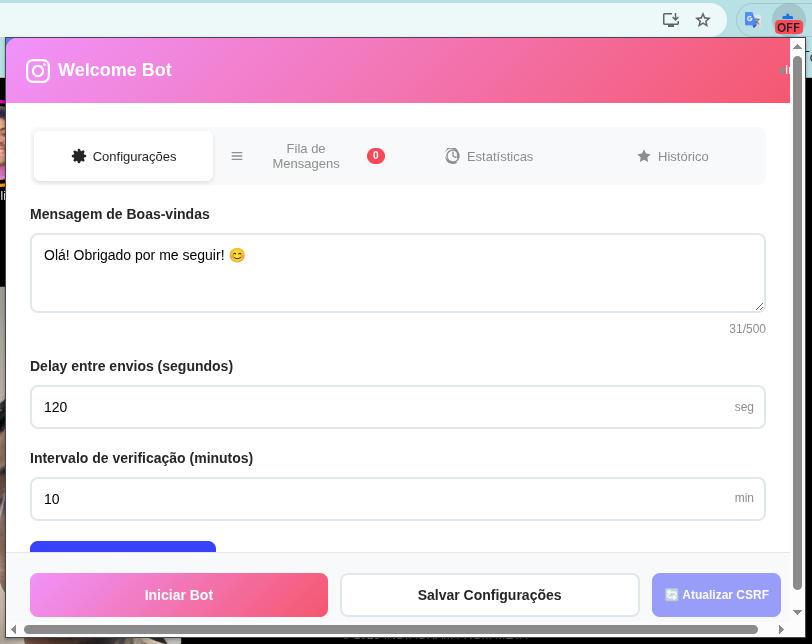Switch to the Estatísticas tab

(489, 156)
